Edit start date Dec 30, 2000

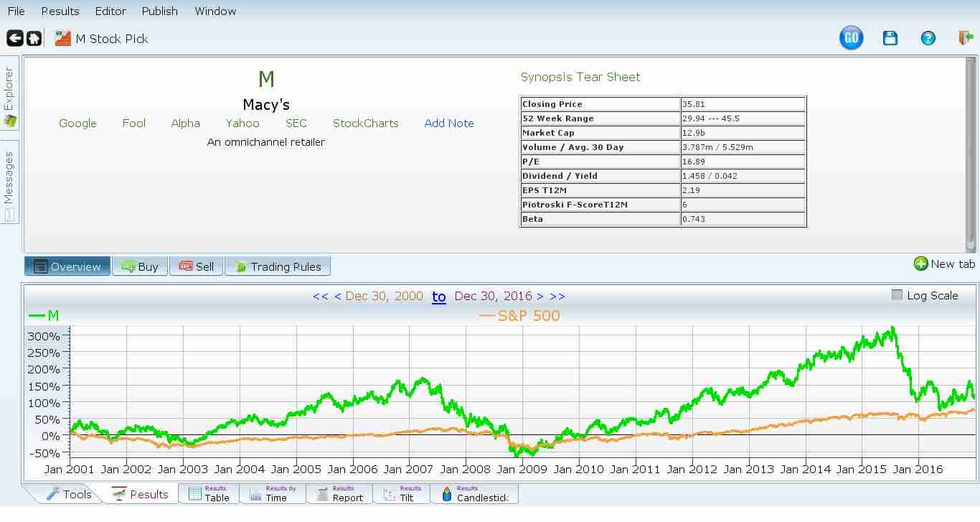click(x=384, y=296)
